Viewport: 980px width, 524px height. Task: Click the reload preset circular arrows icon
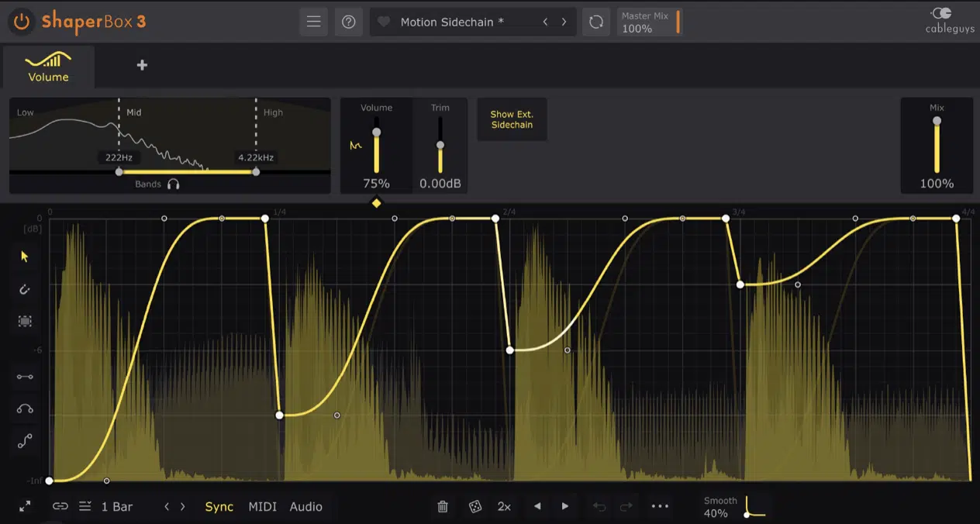pyautogui.click(x=596, y=22)
